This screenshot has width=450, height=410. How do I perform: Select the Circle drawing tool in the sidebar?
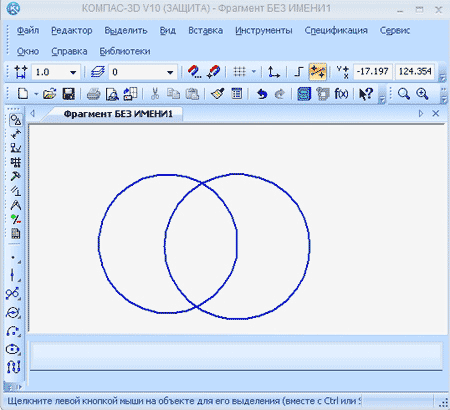(x=13, y=313)
